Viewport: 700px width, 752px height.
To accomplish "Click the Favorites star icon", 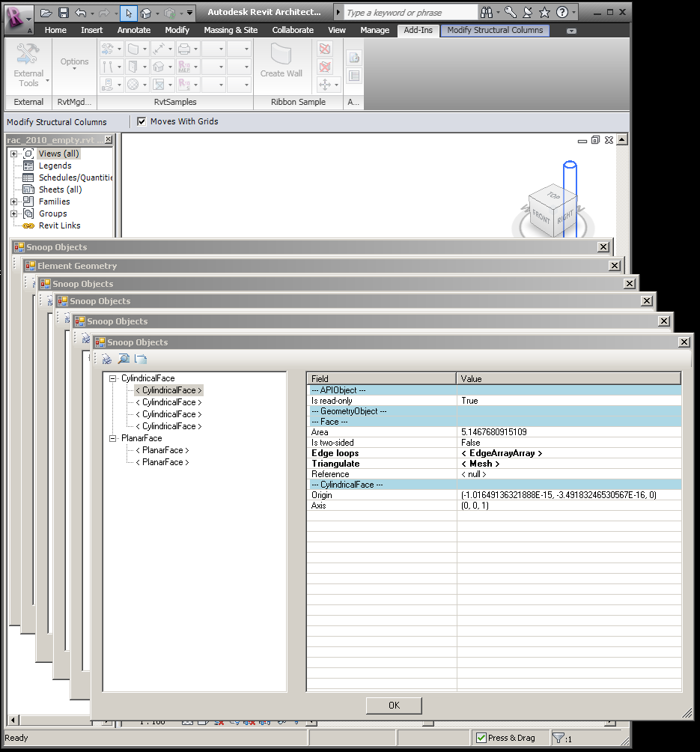I will tap(544, 13).
